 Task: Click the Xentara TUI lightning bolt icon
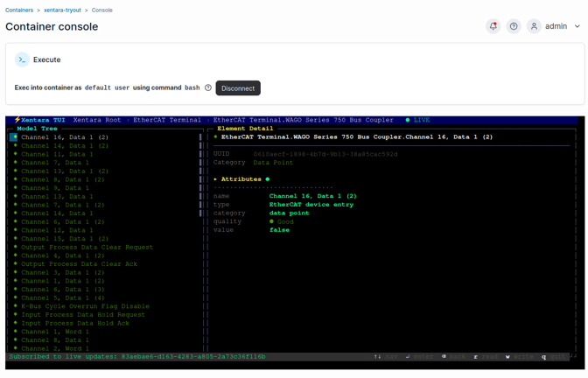coord(17,120)
